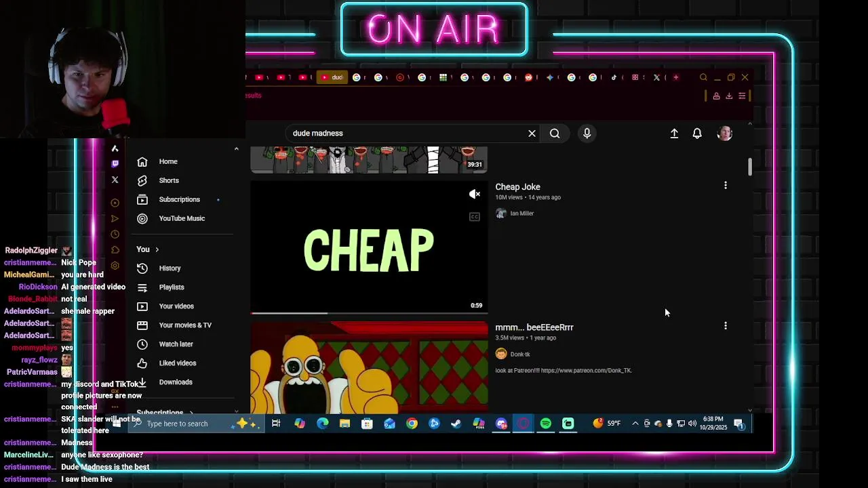Viewport: 868px width, 488px height.
Task: Open the Extensions cube in Opera sidebar
Action: [x=115, y=250]
